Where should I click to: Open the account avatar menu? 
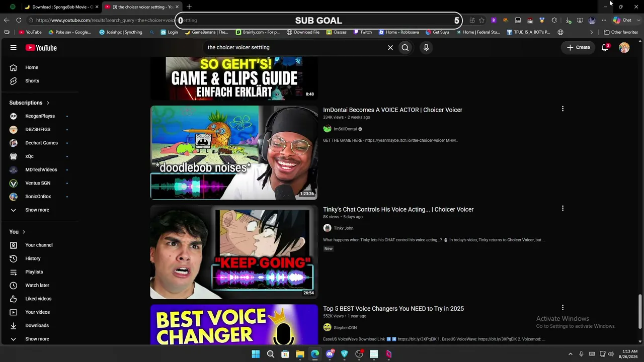(624, 47)
